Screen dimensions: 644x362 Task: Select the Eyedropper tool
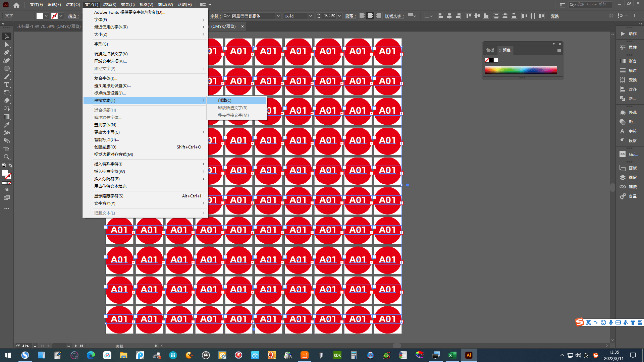[x=7, y=125]
